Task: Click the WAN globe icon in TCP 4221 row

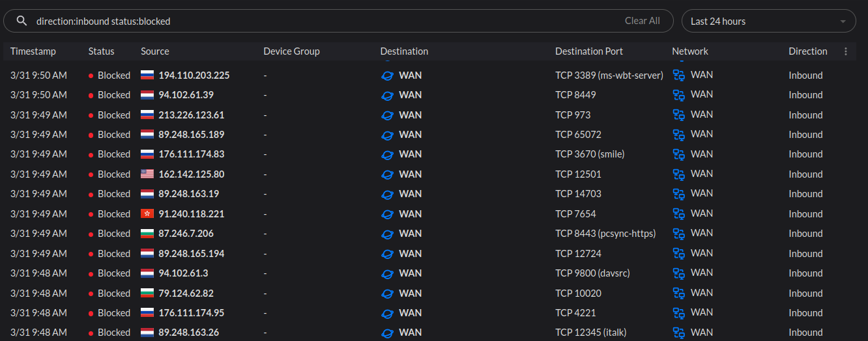Action: coord(387,313)
